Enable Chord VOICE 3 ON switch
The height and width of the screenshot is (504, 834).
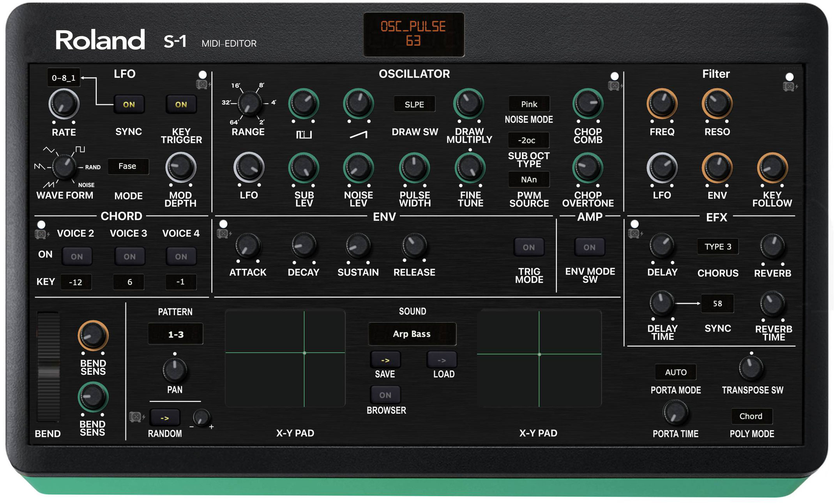129,257
